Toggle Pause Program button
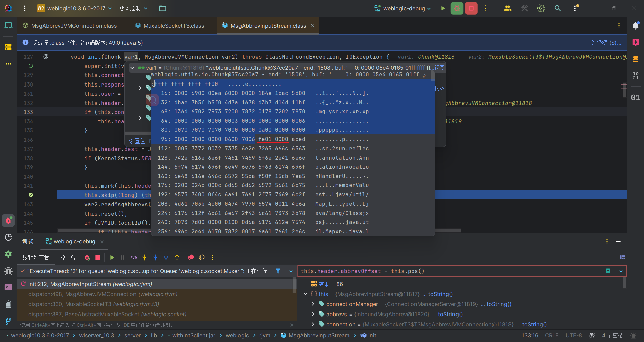 click(x=122, y=258)
